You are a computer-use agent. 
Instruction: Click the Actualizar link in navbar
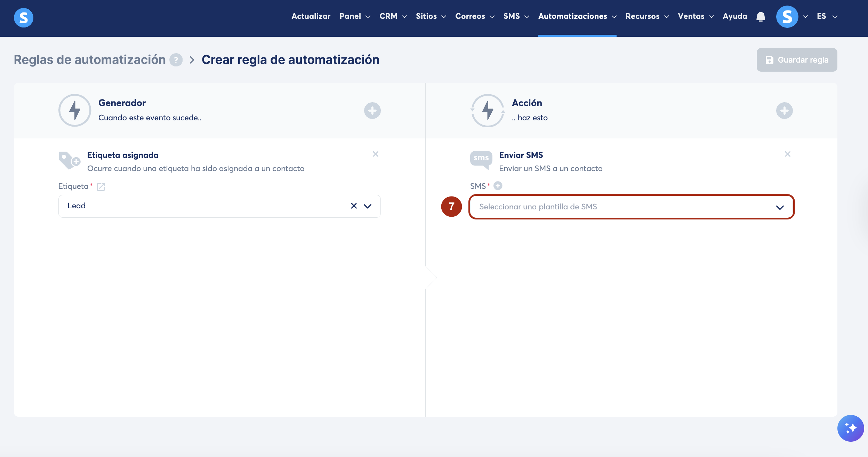click(x=311, y=16)
